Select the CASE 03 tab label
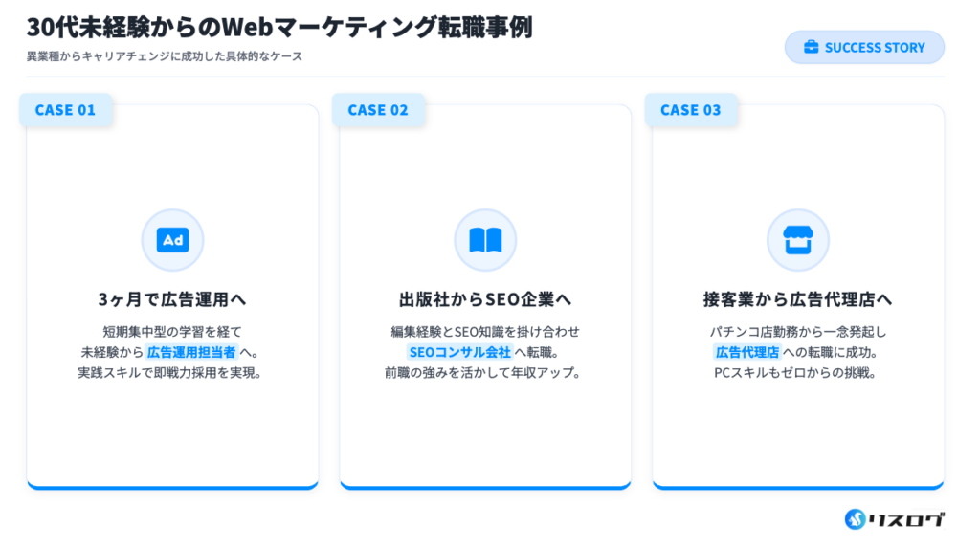The image size is (980, 548). point(691,110)
